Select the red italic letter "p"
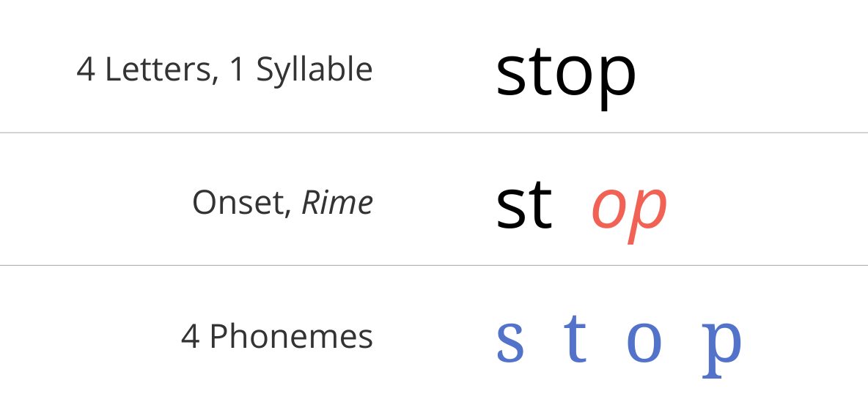 [x=647, y=213]
